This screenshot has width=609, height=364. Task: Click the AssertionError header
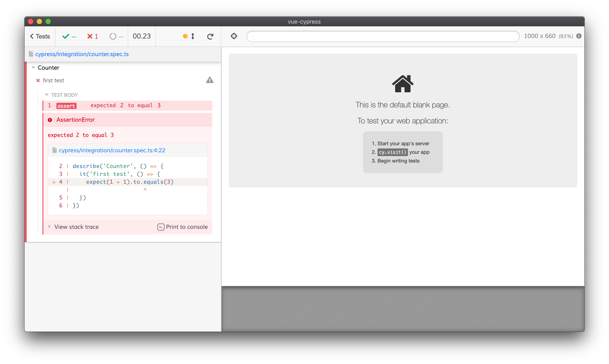pos(128,120)
